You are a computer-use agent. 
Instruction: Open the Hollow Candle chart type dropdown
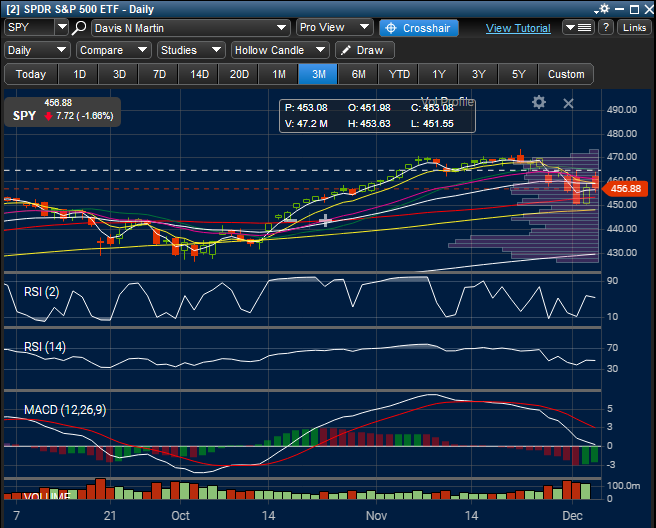point(280,50)
